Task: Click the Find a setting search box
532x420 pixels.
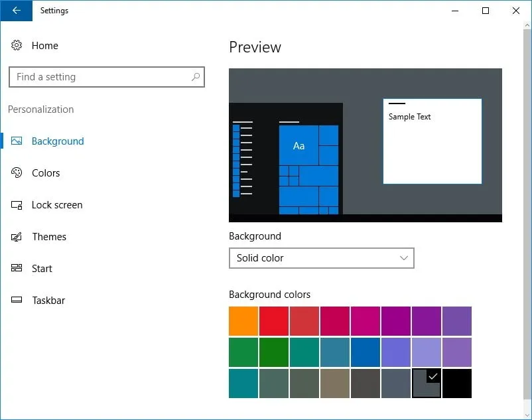Action: [100, 77]
